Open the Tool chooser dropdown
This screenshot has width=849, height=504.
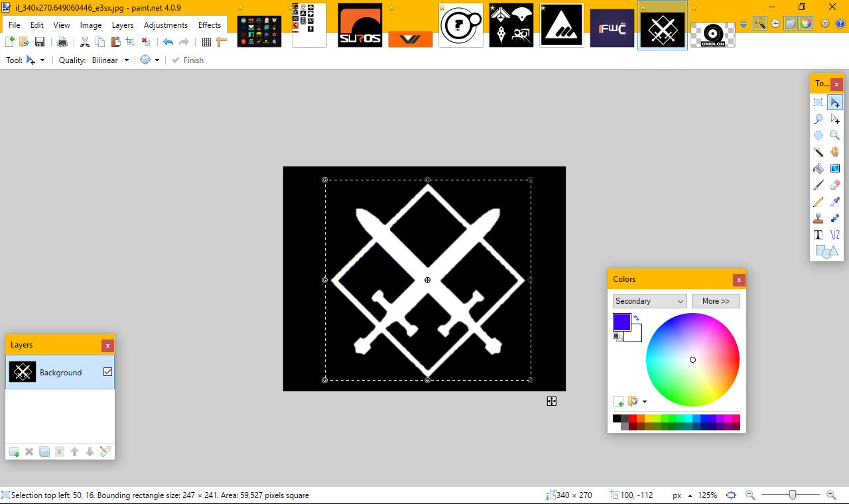click(35, 60)
